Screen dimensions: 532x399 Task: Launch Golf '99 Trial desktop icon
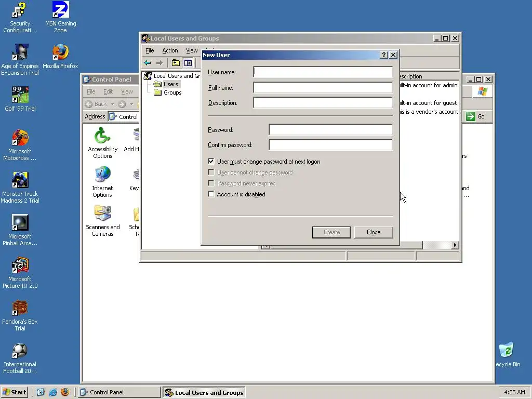tap(20, 99)
